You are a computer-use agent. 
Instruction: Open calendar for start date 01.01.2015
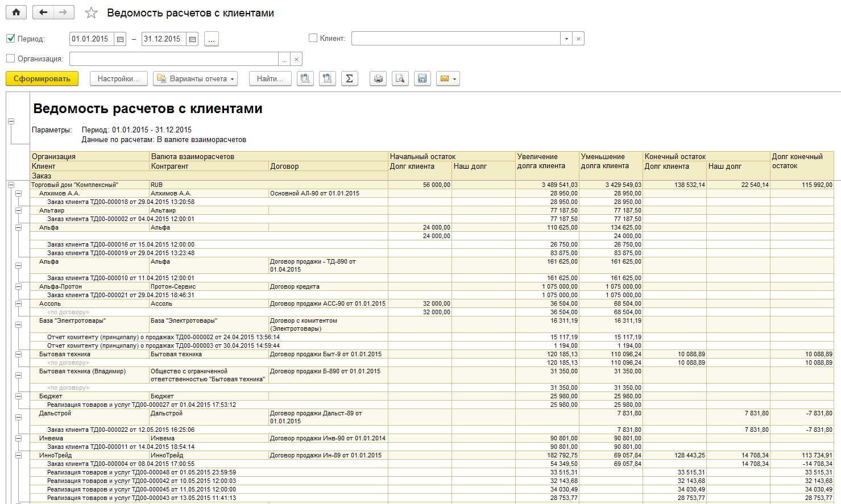120,39
